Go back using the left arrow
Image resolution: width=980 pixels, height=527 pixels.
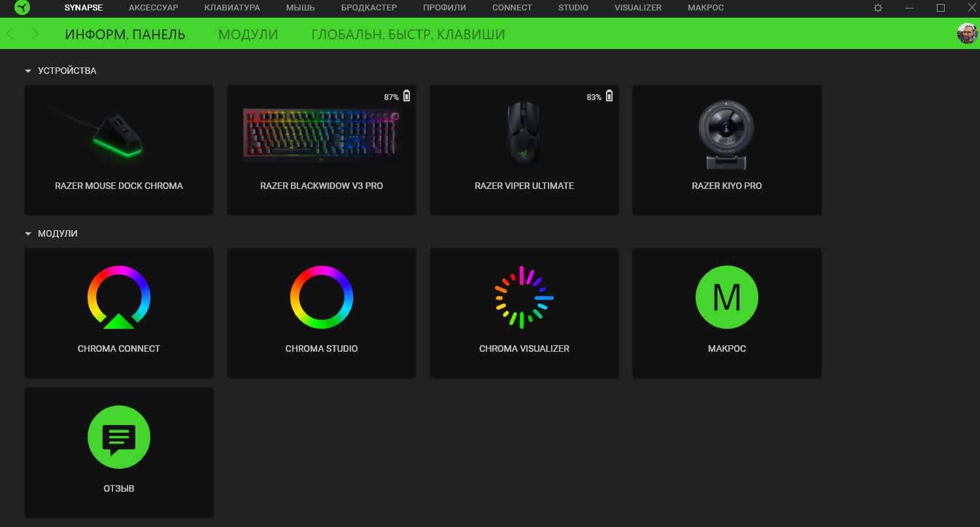click(10, 34)
